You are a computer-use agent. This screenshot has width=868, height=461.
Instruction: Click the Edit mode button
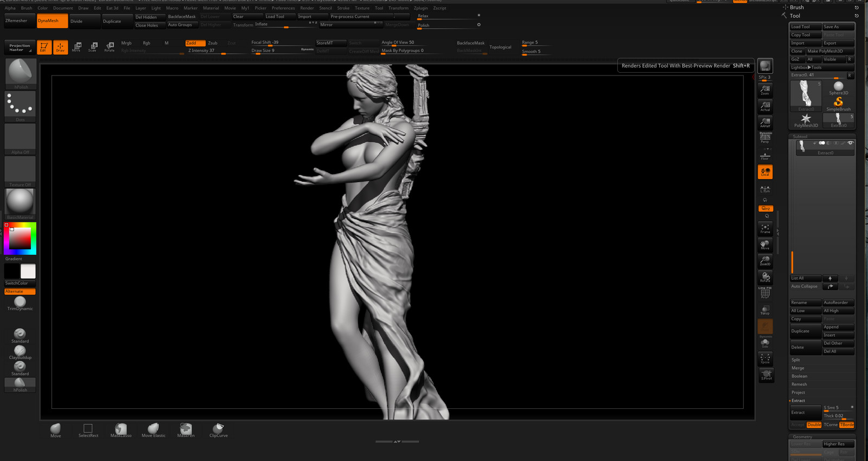tap(44, 47)
